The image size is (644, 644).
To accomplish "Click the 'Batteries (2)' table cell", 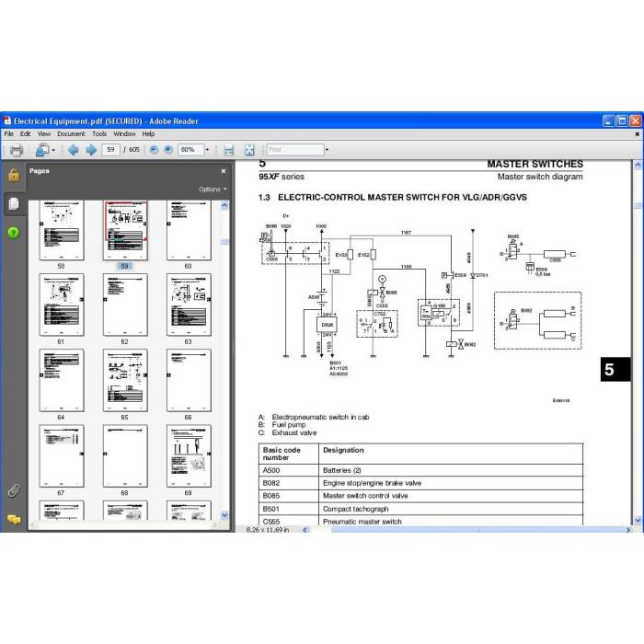I will (451, 470).
